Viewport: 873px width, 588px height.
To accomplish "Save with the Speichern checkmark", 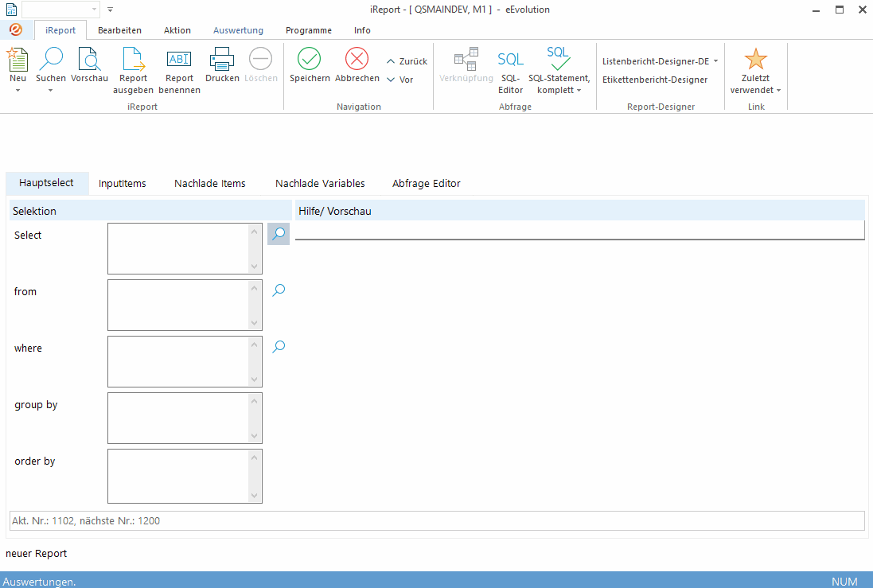I will [309, 58].
